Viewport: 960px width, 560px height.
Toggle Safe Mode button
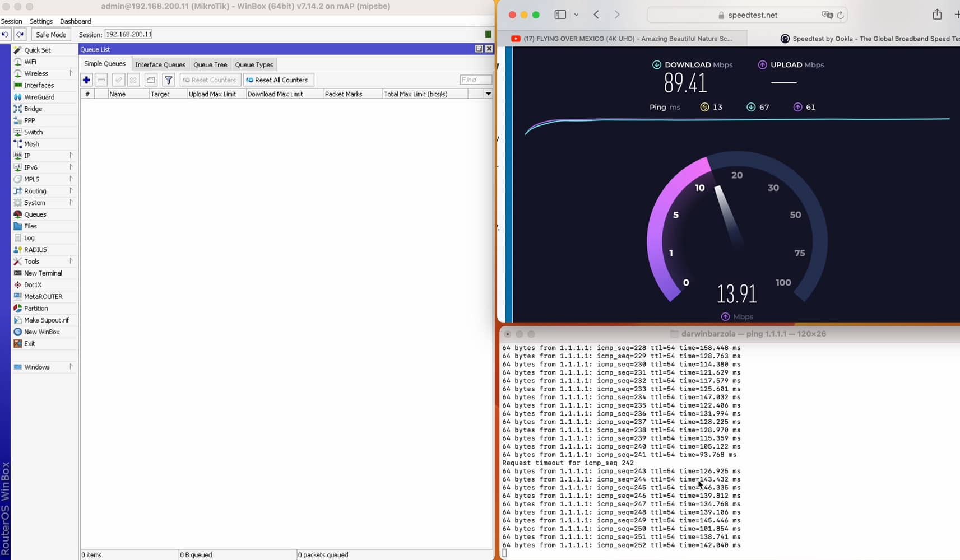click(51, 35)
